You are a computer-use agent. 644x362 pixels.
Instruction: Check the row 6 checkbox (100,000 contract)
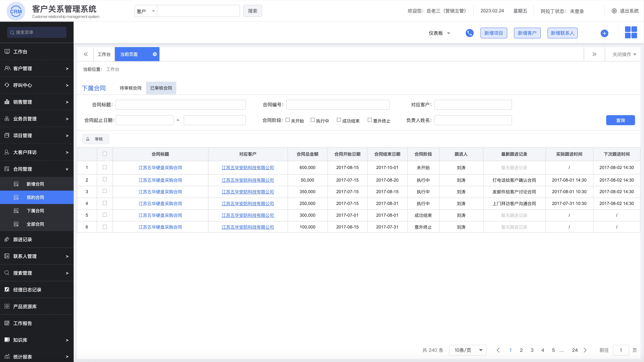point(105,226)
